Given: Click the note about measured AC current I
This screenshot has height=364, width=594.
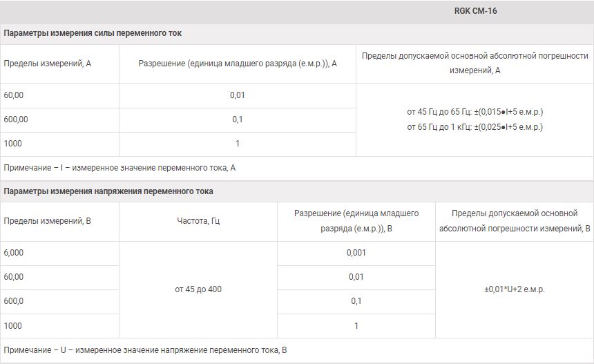Looking at the screenshot, I should (x=119, y=168).
